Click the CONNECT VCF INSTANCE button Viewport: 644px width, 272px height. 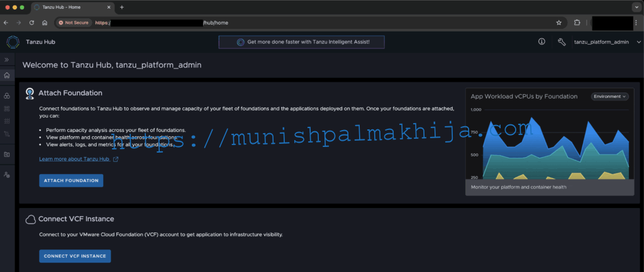coord(75,256)
